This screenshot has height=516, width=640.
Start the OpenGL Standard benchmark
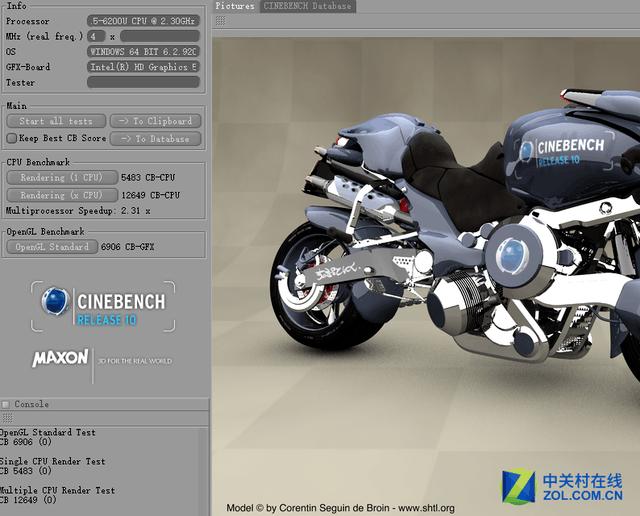click(51, 246)
